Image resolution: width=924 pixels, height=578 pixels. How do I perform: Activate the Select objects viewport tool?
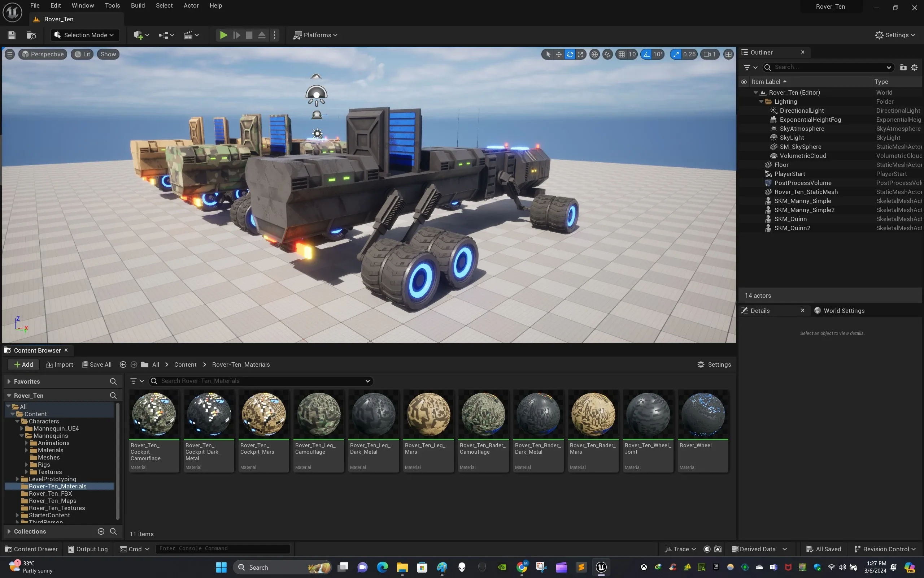548,54
